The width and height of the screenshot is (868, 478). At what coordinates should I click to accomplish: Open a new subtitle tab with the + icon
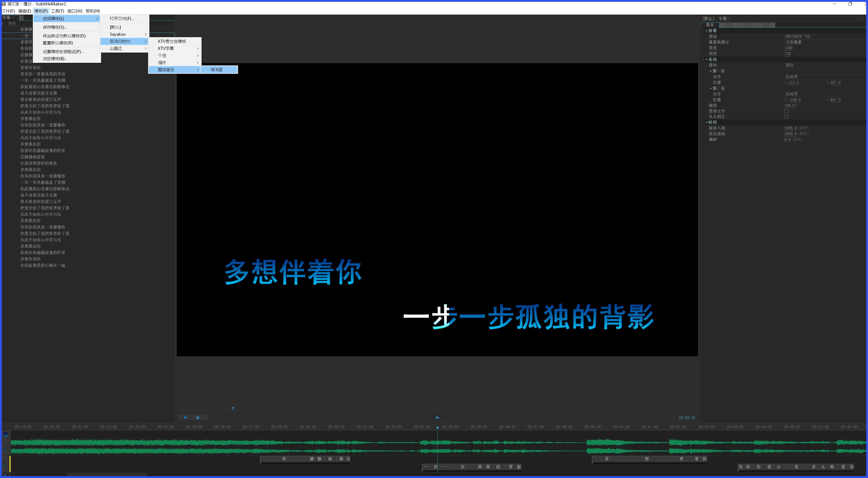(x=22, y=18)
